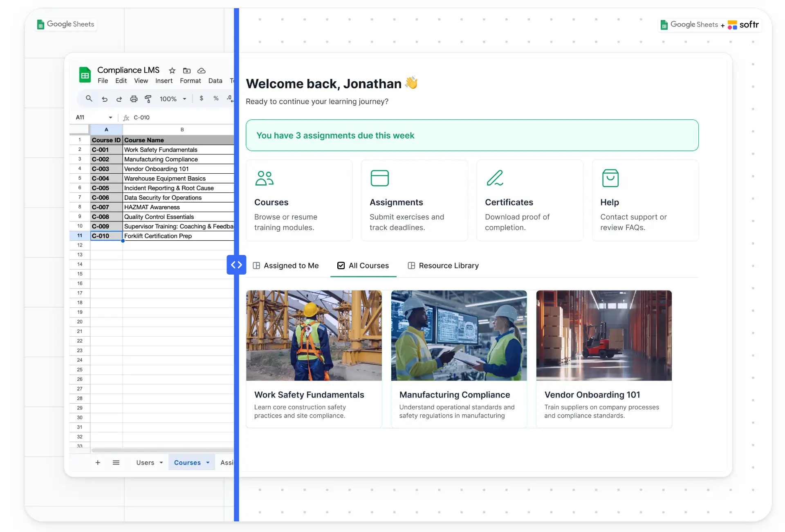Switch to Assigned to Me tab
Viewport: 785px width, 532px height.
pyautogui.click(x=286, y=266)
